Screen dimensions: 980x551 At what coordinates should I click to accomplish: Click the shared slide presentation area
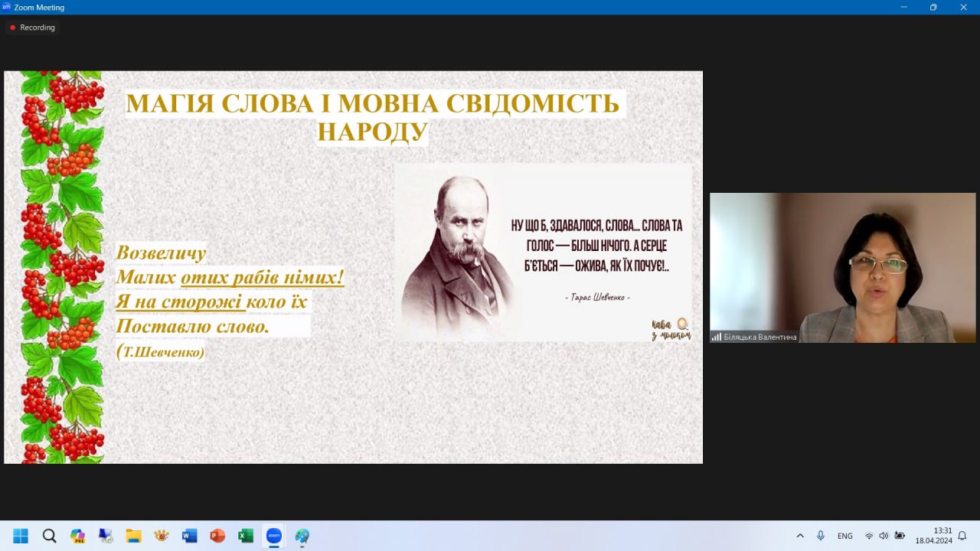(x=353, y=267)
